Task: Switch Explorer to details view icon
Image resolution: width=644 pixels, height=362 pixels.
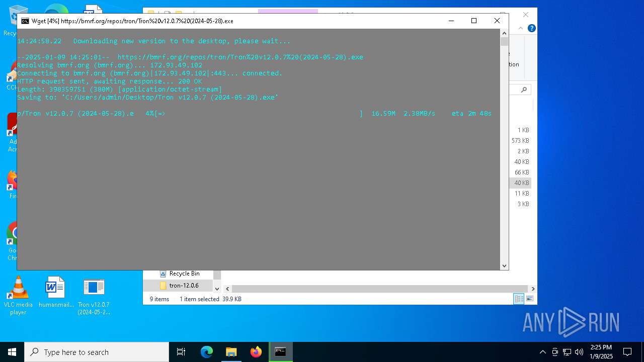Action: (x=519, y=299)
